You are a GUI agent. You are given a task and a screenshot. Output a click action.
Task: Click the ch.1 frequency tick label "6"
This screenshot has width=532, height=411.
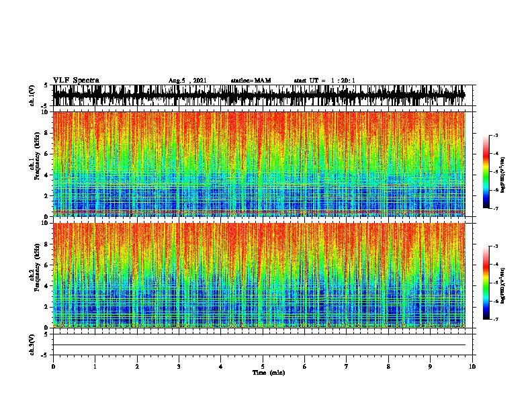[x=46, y=154]
